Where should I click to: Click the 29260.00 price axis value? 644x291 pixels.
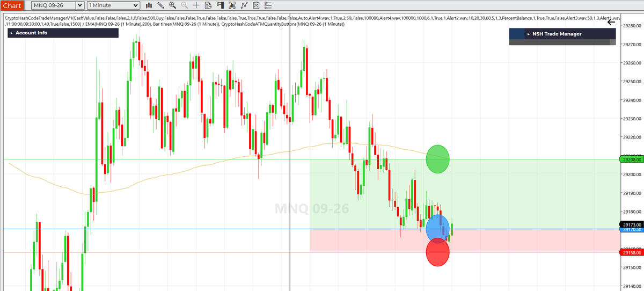pyautogui.click(x=633, y=63)
